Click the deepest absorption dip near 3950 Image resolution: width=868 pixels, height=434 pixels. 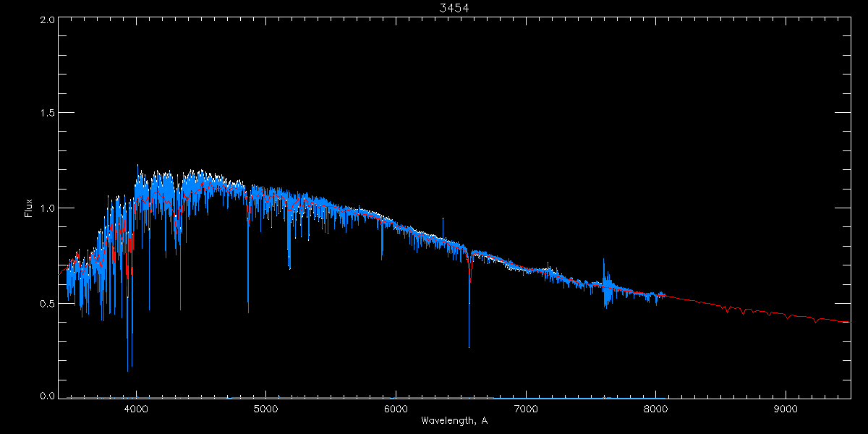tap(128, 370)
